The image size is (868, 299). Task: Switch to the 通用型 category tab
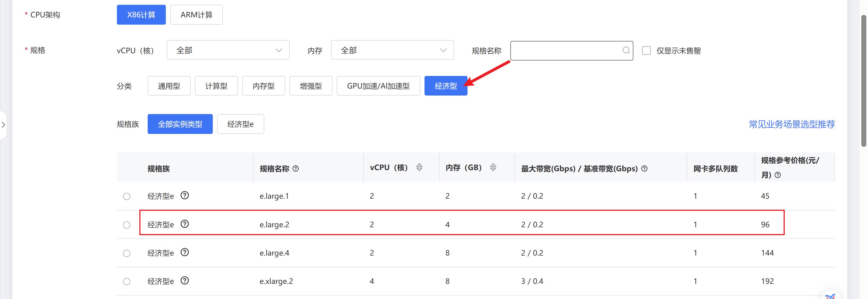tap(169, 86)
